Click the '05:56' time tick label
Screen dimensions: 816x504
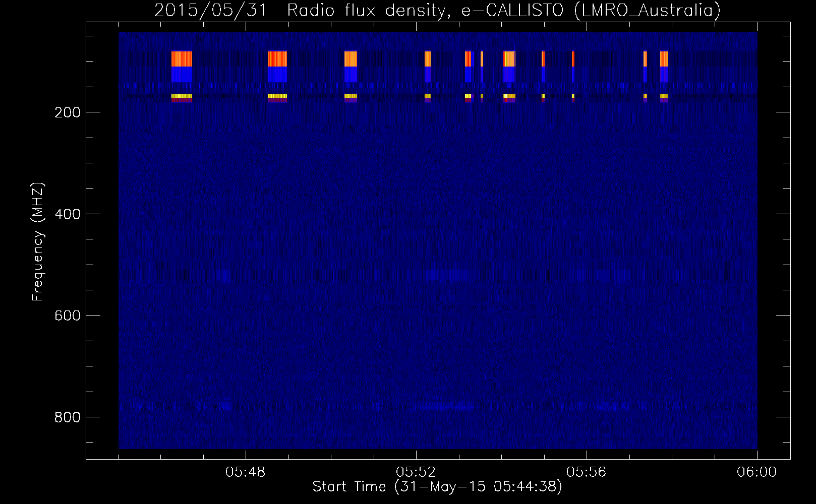click(587, 472)
